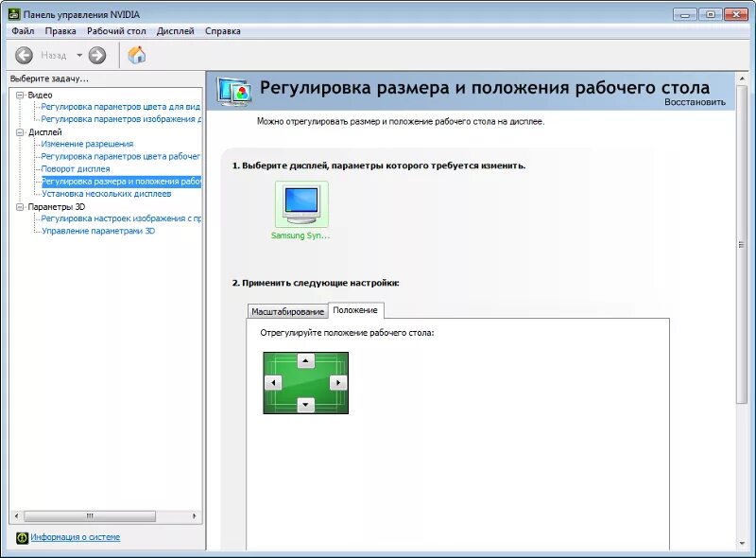Click the vertical scrollbar thumb in main panel
This screenshot has height=558, width=756.
pyautogui.click(x=742, y=245)
